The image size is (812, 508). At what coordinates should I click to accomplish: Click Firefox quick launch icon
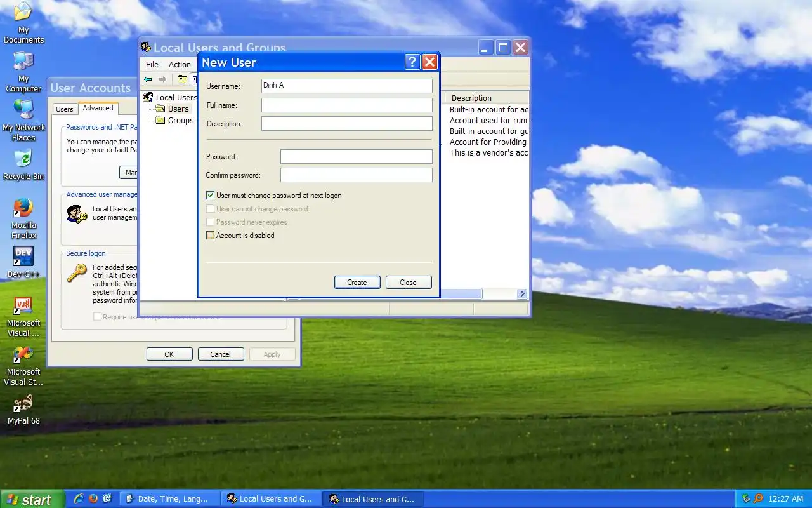coord(93,499)
